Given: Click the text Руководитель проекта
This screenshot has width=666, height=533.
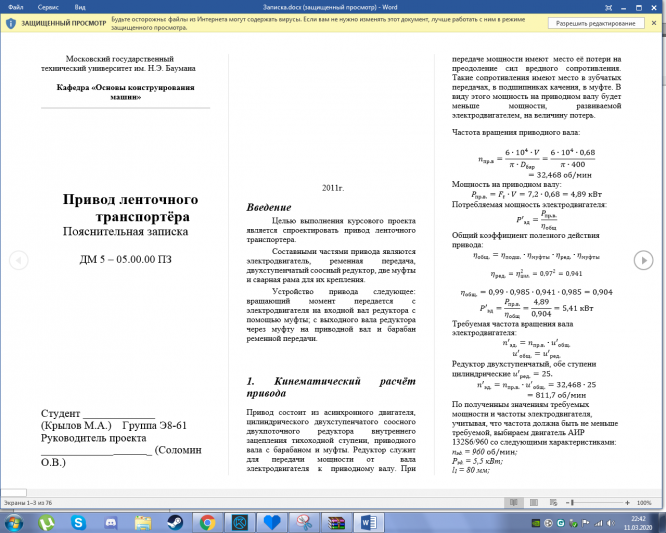Looking at the screenshot, I should (93, 438).
